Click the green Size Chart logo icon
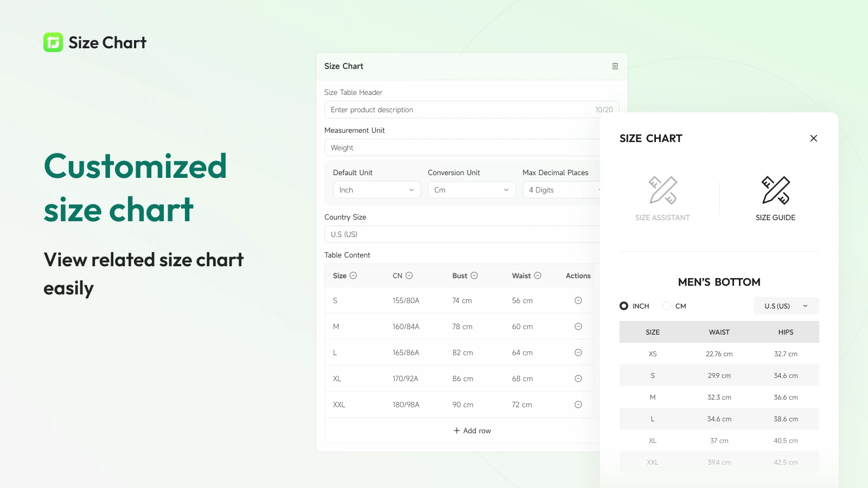Viewport: 868px width, 488px height. 53,42
